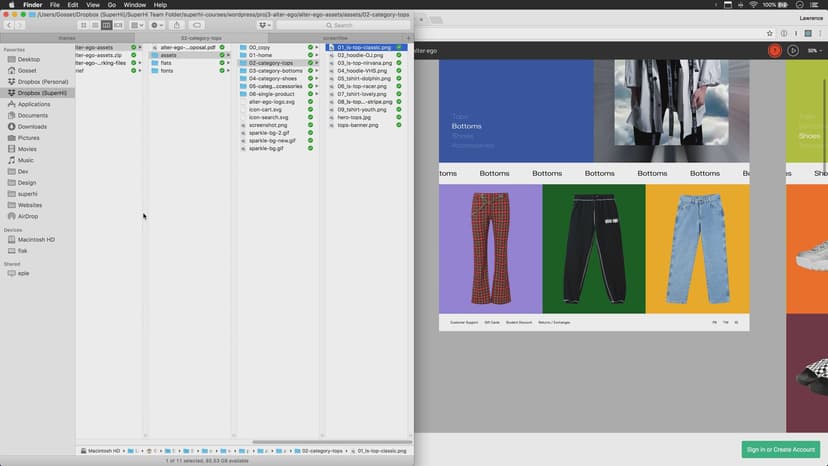828x466 pixels.
Task: Open the Chrome three-dot menu
Action: (819, 33)
